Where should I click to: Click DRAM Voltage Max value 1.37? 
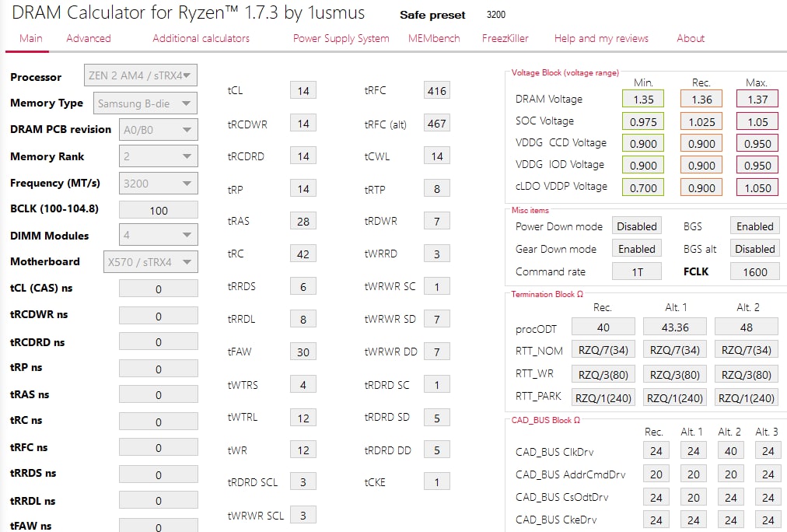pos(757,99)
